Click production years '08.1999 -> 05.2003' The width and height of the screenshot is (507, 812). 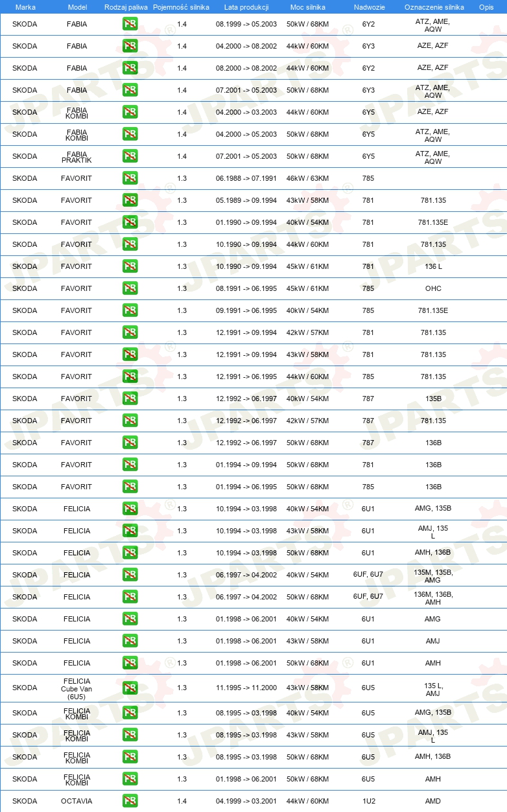246,24
